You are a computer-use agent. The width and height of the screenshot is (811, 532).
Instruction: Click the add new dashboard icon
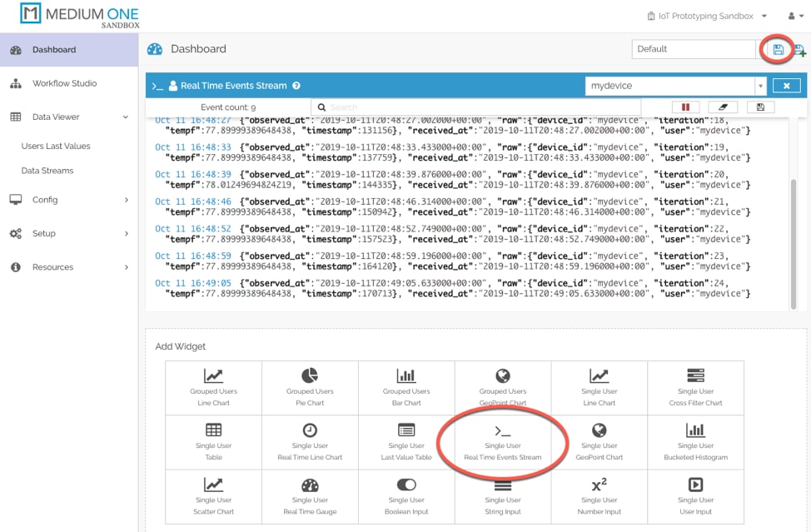pos(800,50)
